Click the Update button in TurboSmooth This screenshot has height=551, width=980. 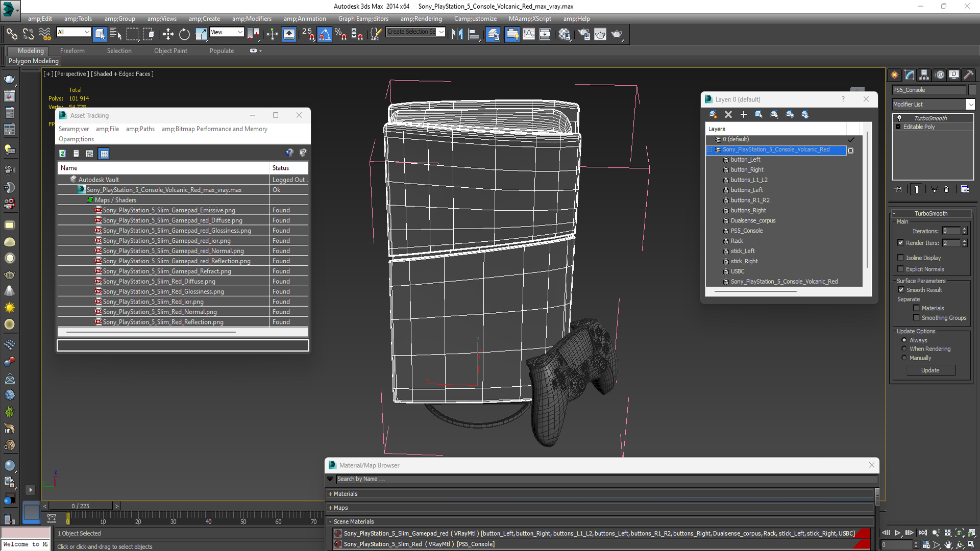coord(930,370)
